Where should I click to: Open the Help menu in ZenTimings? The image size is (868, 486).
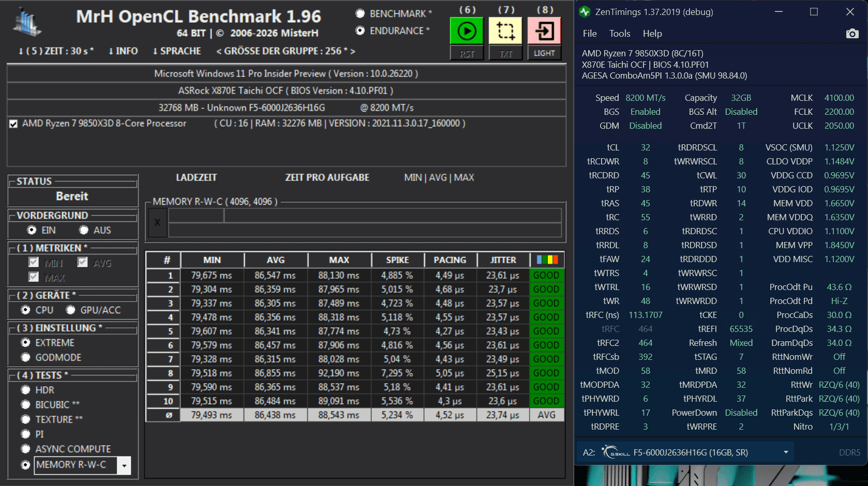652,34
